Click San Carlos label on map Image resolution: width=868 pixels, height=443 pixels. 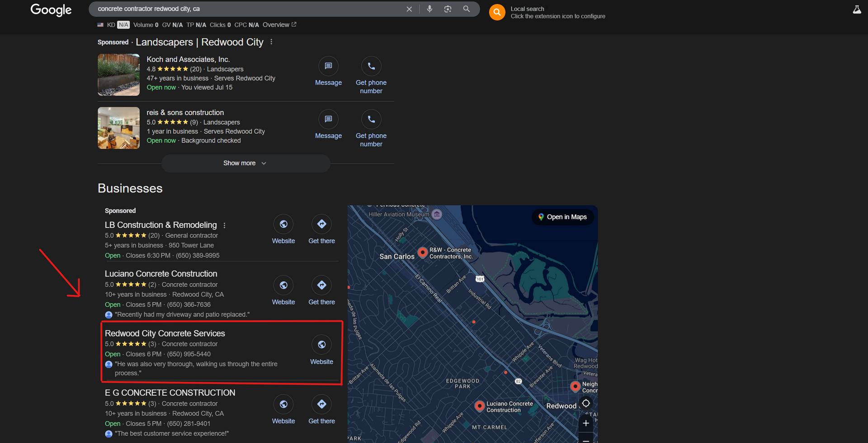(397, 257)
